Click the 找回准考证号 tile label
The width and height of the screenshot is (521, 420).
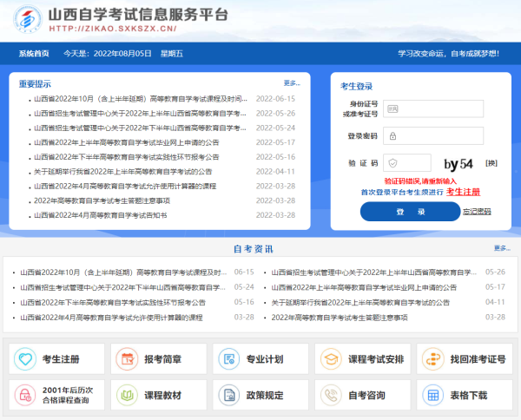click(478, 359)
